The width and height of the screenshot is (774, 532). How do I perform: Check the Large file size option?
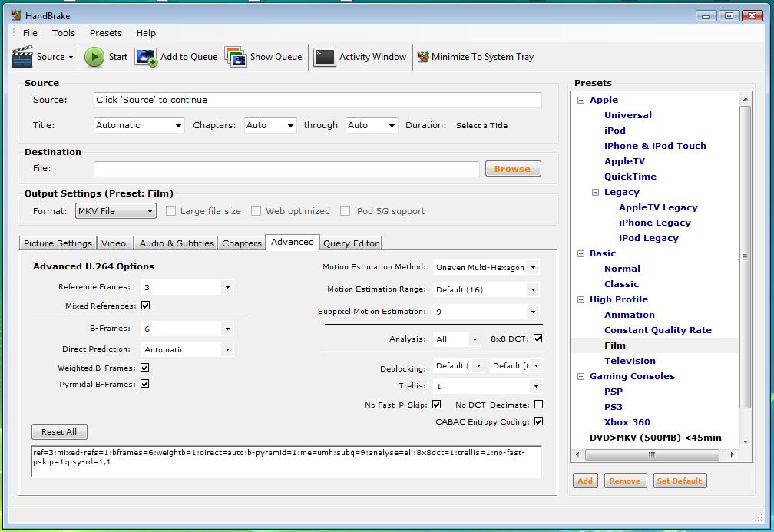pyautogui.click(x=170, y=210)
